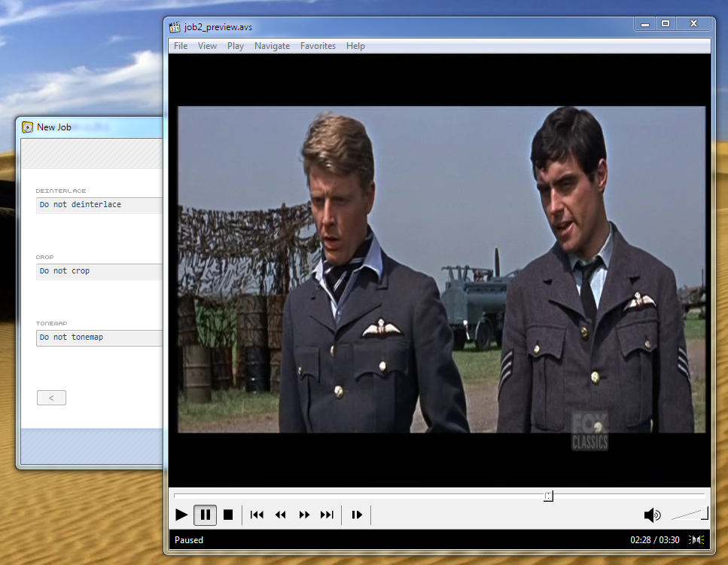Maximize the job2_preview.avs window
Image resolution: width=728 pixels, height=565 pixels.
pyautogui.click(x=666, y=23)
